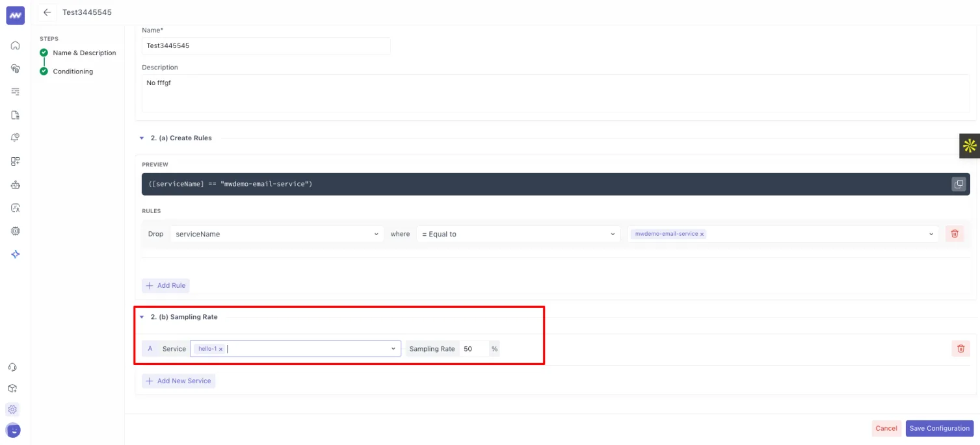Open the box package sidebar icon
This screenshot has height=445, width=980.
[x=12, y=388]
